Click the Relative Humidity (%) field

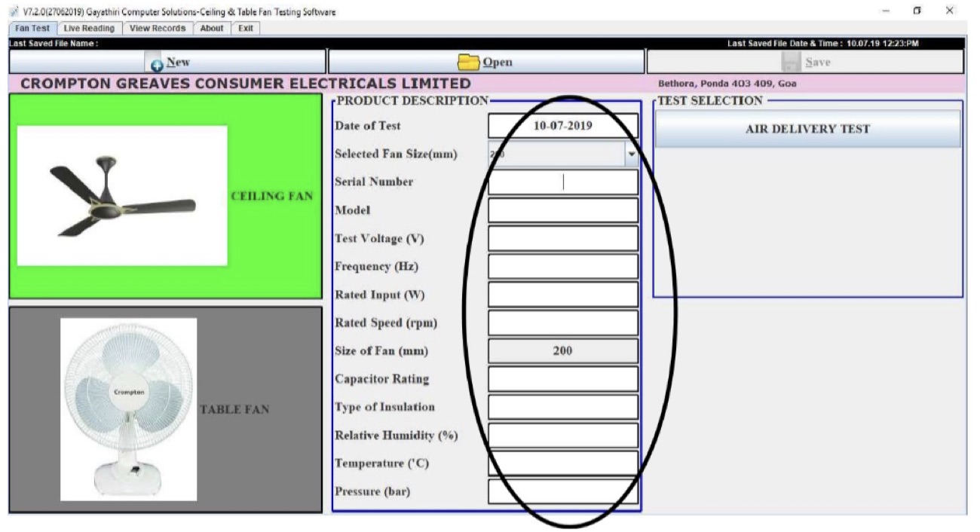(x=563, y=436)
